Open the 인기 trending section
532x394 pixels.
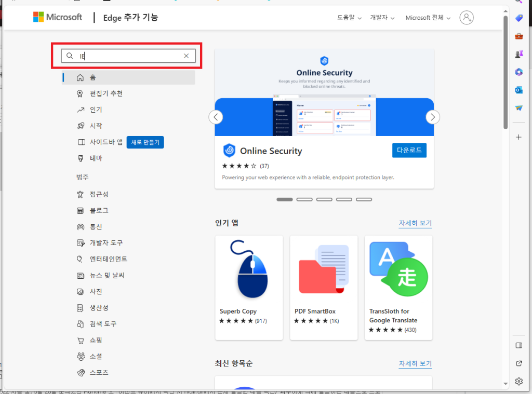point(96,110)
